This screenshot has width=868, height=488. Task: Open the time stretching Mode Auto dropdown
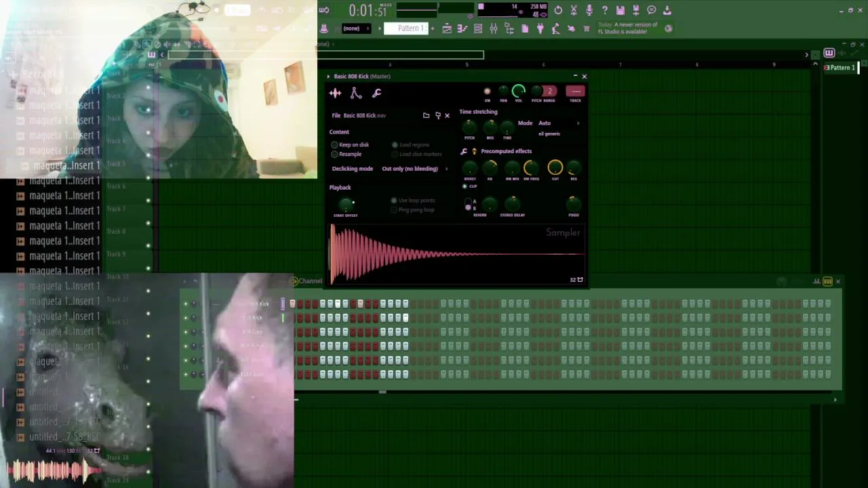pyautogui.click(x=559, y=123)
